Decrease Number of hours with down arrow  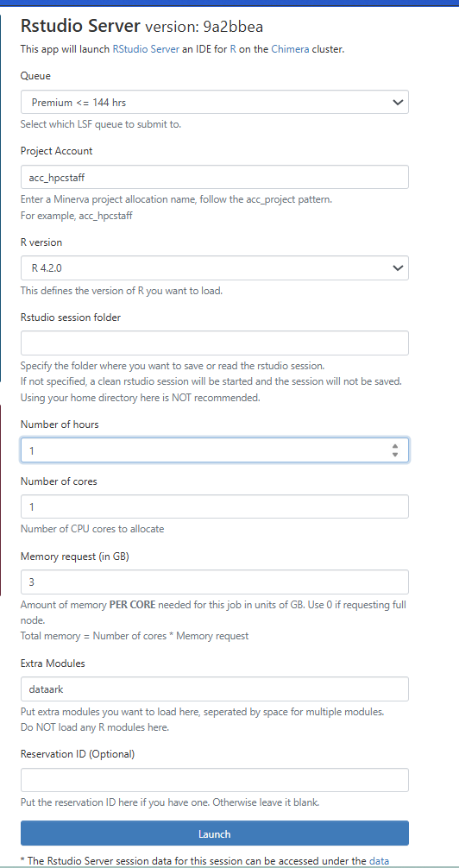395,455
